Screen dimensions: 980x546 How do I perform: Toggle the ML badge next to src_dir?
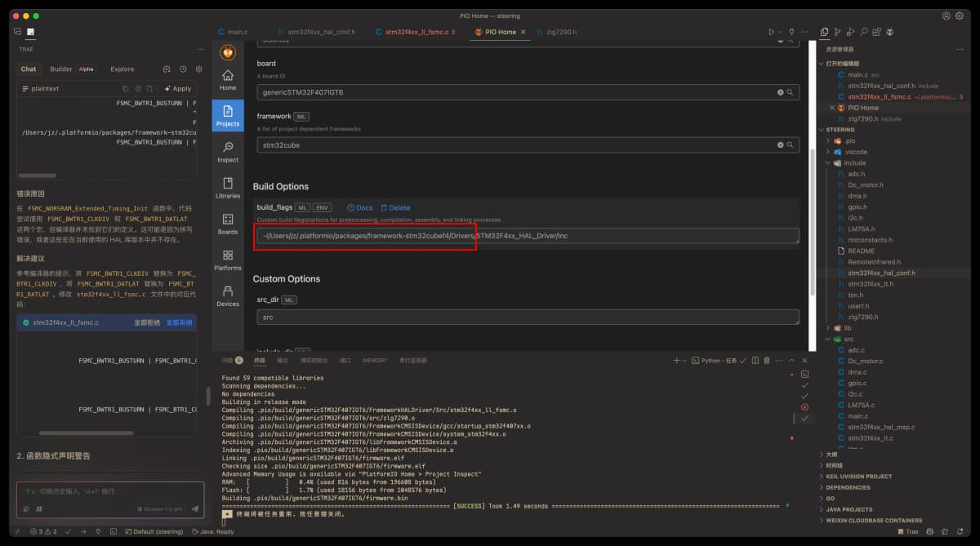[288, 300]
